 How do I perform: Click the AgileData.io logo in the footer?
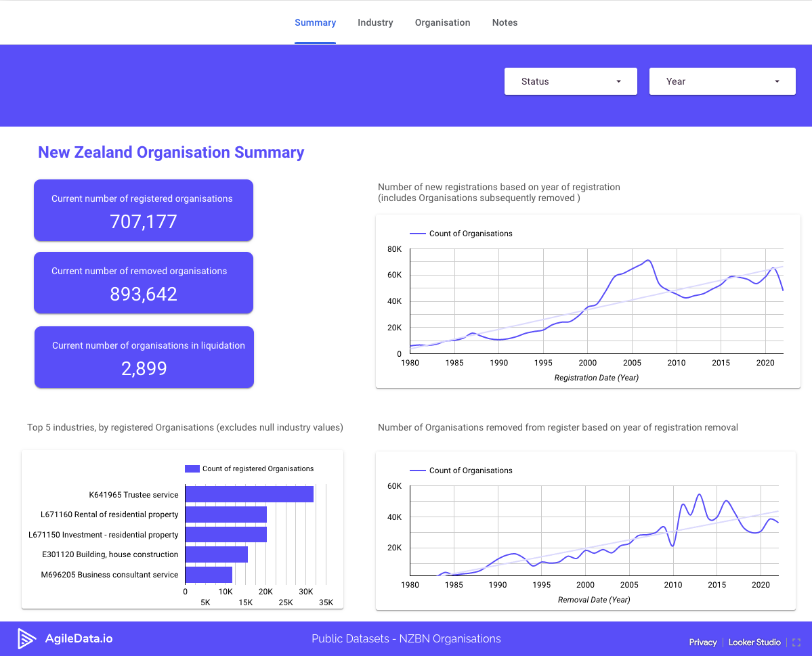tap(65, 638)
